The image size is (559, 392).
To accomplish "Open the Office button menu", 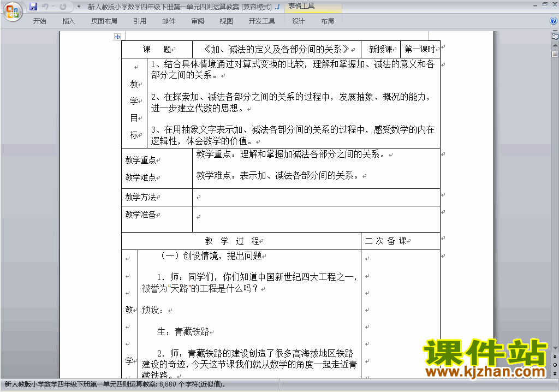I will (x=13, y=12).
